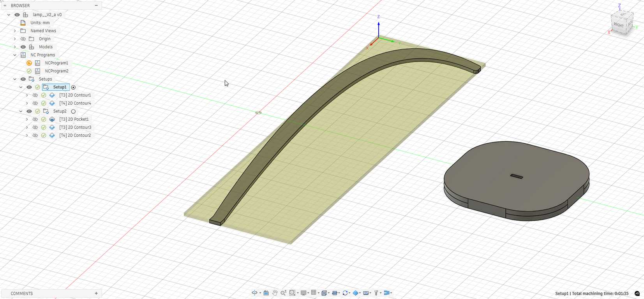Image resolution: width=644 pixels, height=299 pixels.
Task: Click the BROWSER panel title
Action: 20,5
